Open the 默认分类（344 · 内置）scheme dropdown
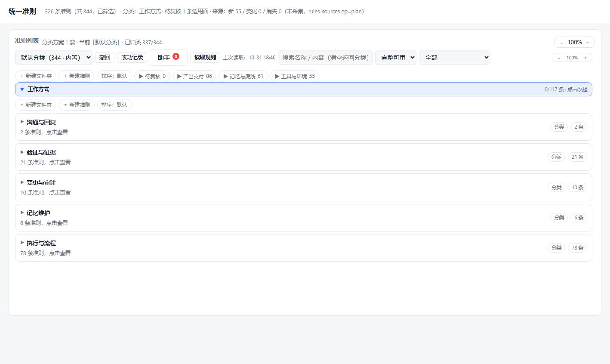 pos(54,57)
